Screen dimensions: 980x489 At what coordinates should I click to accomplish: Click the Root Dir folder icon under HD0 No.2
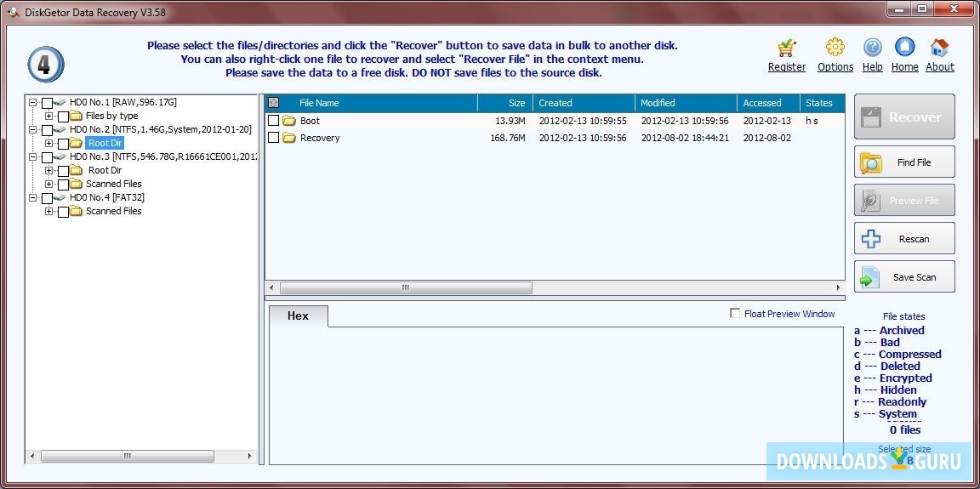pyautogui.click(x=77, y=143)
